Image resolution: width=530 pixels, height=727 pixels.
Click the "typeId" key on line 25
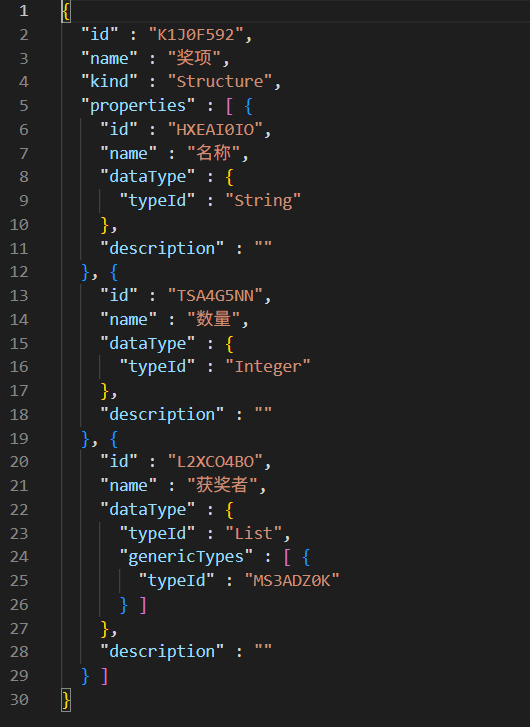[x=176, y=580]
